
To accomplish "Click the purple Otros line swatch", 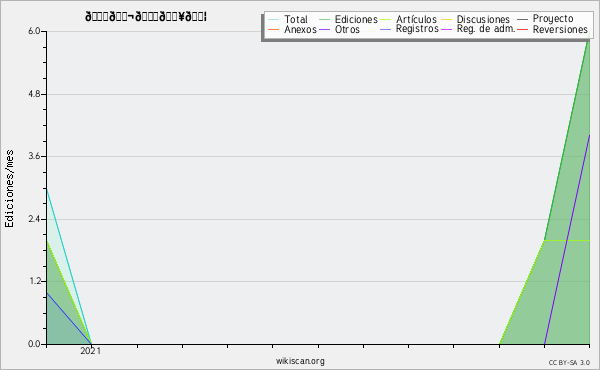I will click(x=324, y=30).
